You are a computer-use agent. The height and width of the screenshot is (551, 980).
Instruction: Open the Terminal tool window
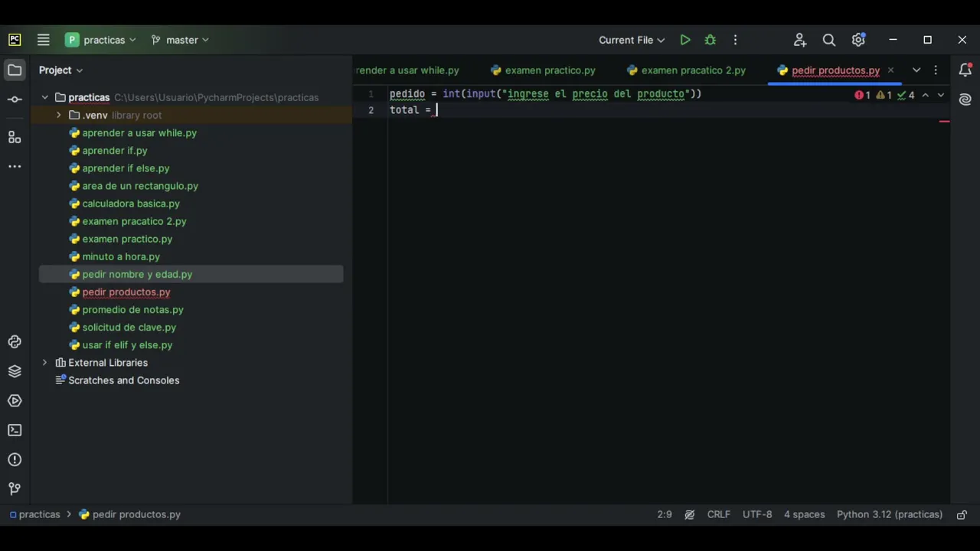[15, 430]
